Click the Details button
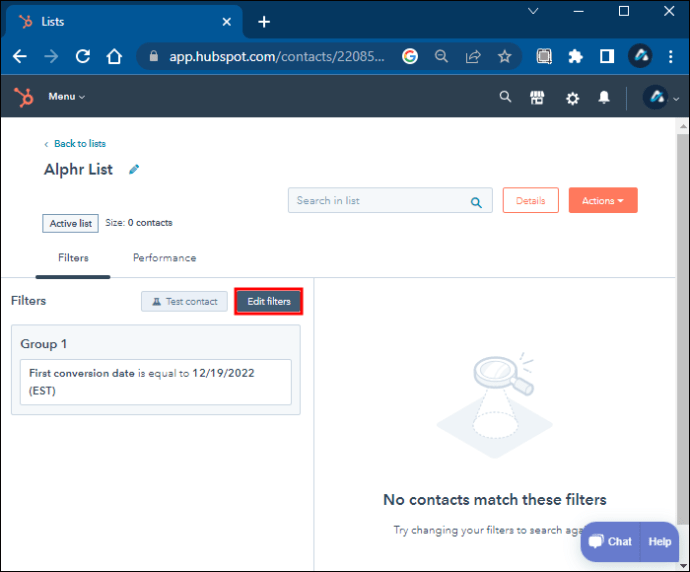This screenshot has height=572, width=690. coord(530,200)
